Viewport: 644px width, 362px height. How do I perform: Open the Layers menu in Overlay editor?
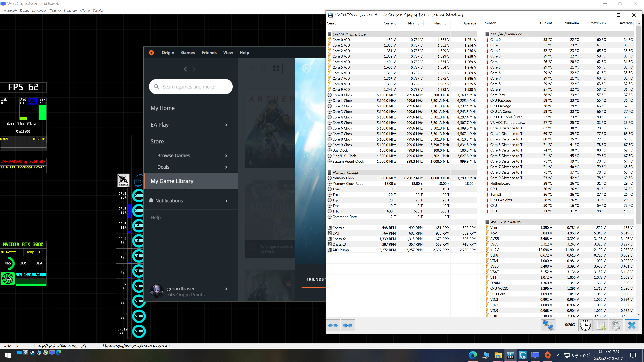point(70,11)
